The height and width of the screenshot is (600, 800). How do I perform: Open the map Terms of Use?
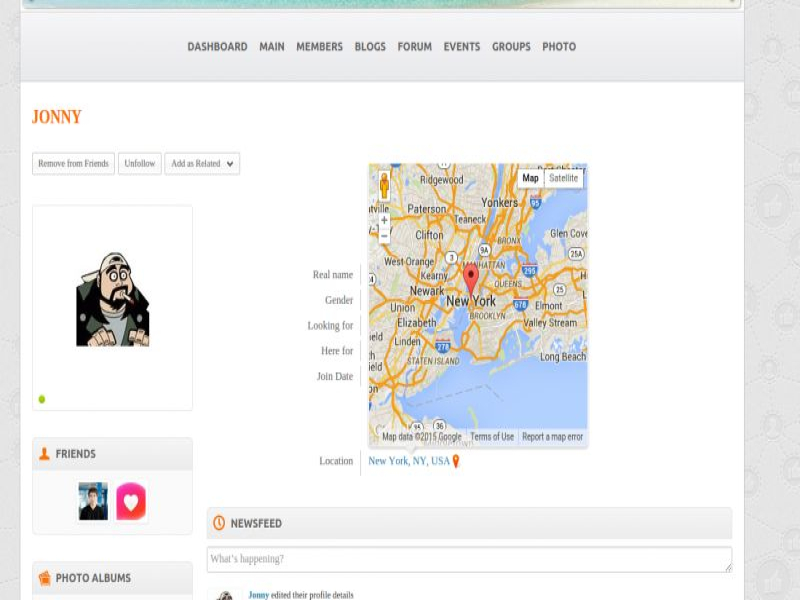pos(492,437)
